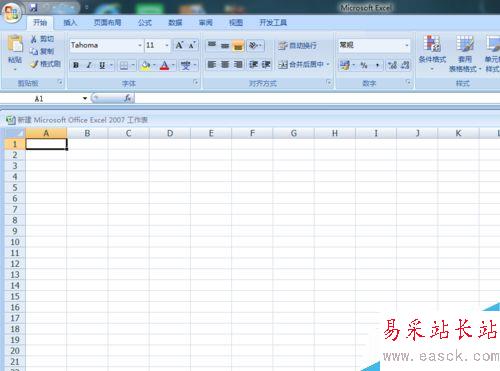Switch to the Data (数据) tab

coord(175,23)
